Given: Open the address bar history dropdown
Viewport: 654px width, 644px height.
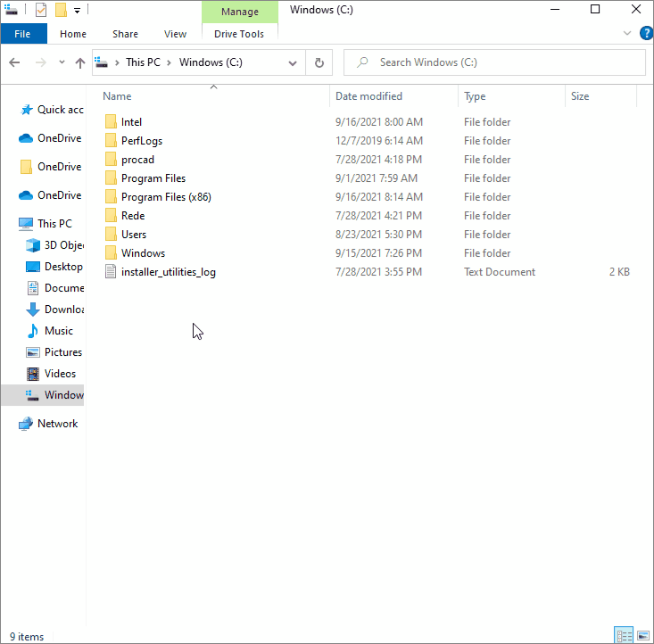Looking at the screenshot, I should point(293,63).
